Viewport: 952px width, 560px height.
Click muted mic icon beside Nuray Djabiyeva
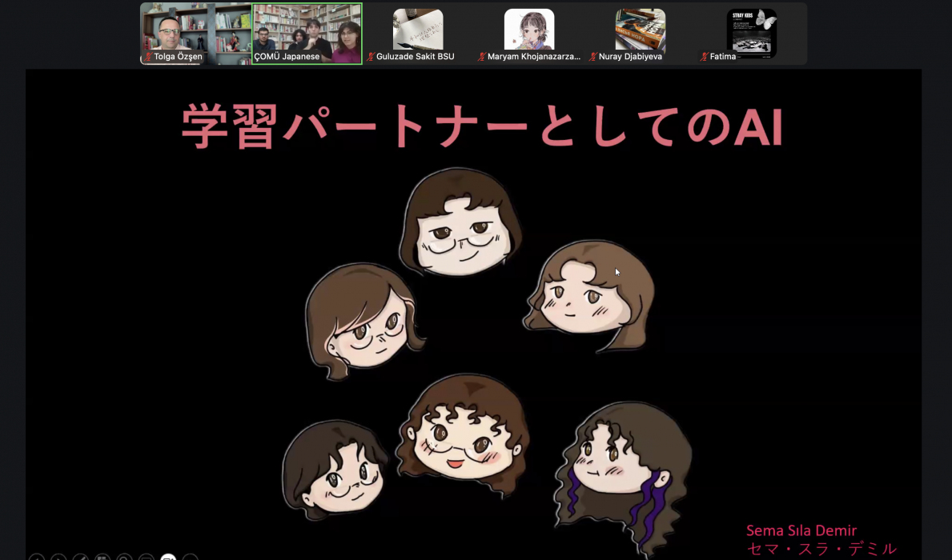(593, 57)
